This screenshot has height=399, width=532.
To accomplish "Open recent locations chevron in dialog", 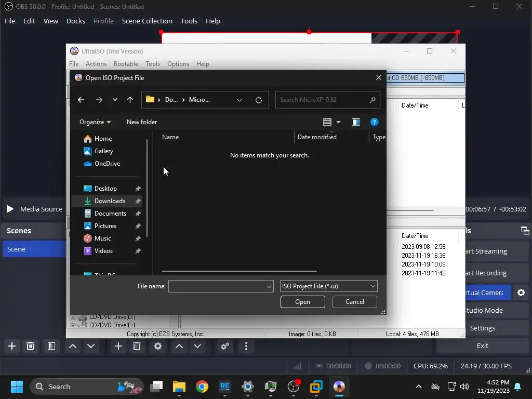I will [115, 100].
